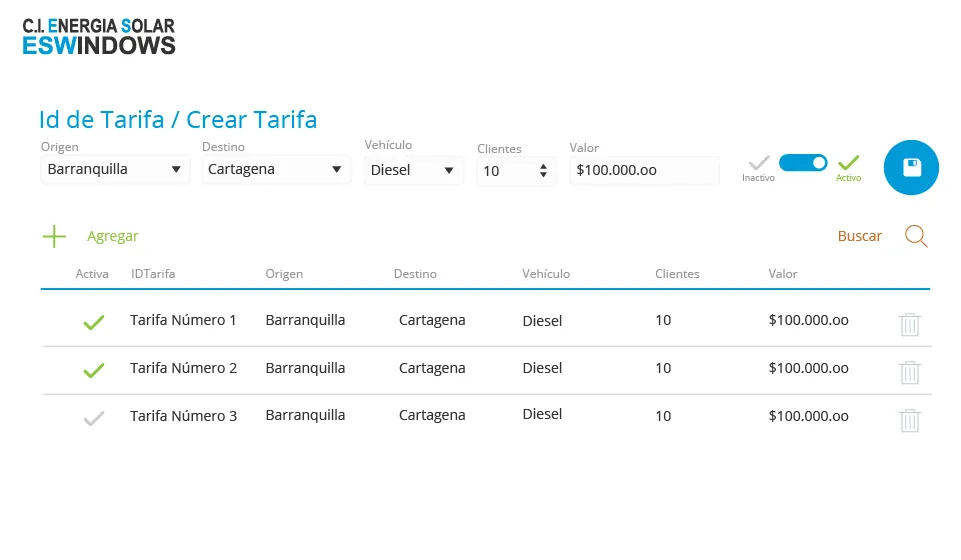Toggle active checkmark for Tarifa Número 1
Image resolution: width=961 pixels, height=560 pixels.
click(94, 322)
